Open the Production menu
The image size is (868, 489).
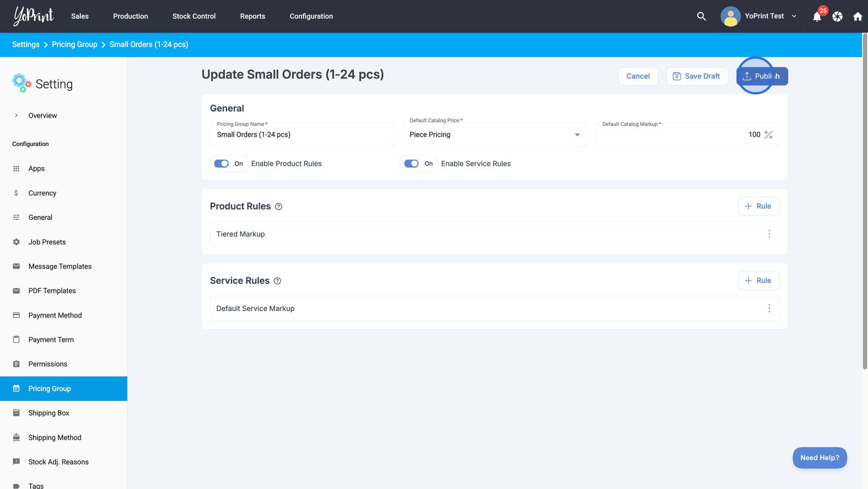point(130,16)
